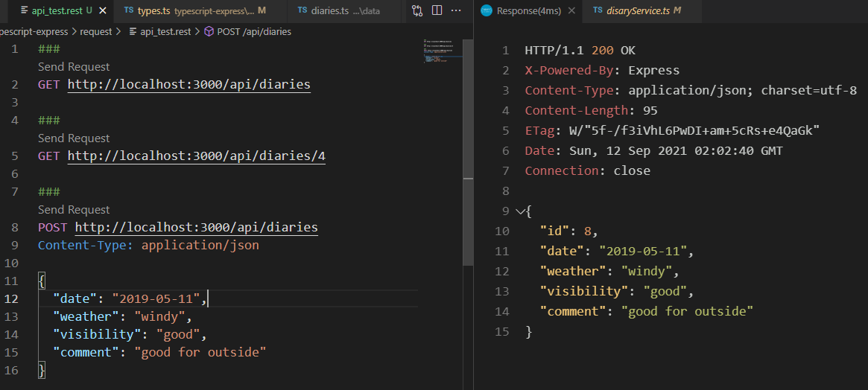Click the Split Editor icon
This screenshot has height=390, width=868.
click(x=437, y=10)
